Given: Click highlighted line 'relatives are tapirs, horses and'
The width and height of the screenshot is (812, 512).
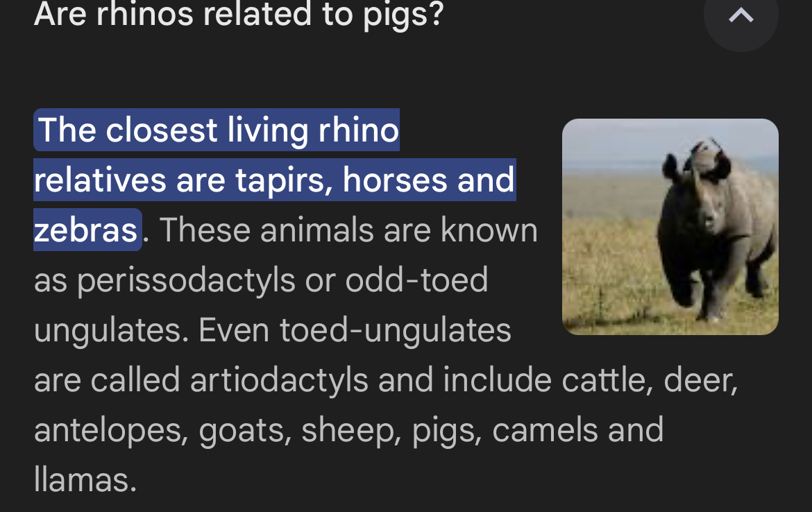Looking at the screenshot, I should 274,180.
